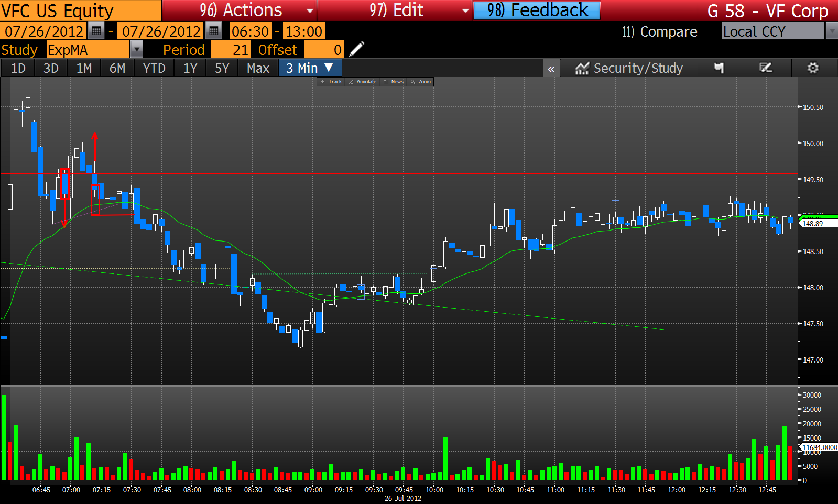Open the start date calendar picker
838x504 pixels.
point(96,31)
